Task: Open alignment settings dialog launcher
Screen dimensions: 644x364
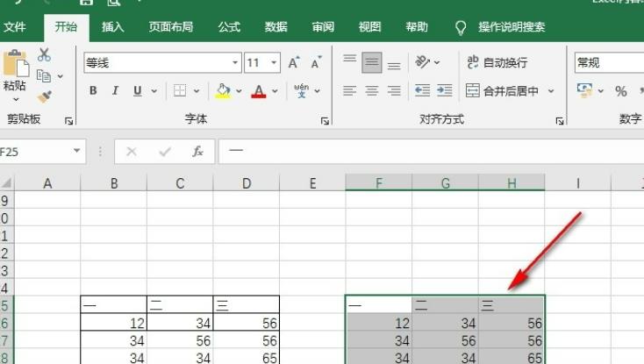Action: (x=560, y=121)
